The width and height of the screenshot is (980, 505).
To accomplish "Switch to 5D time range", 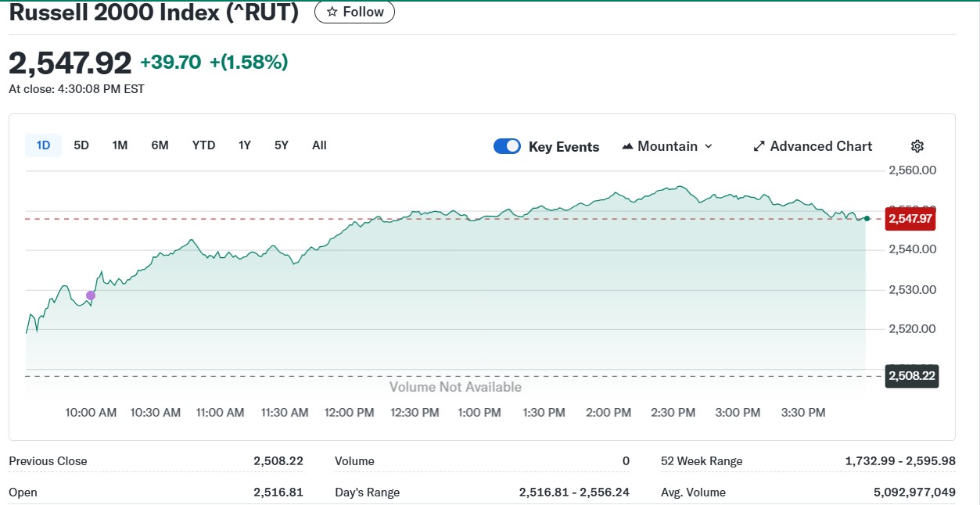I will pos(81,145).
